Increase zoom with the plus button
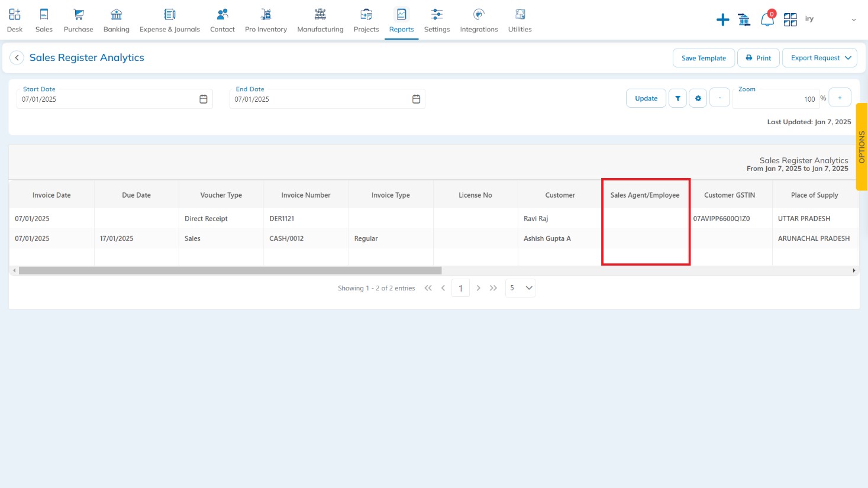The image size is (868, 488). (x=840, y=98)
